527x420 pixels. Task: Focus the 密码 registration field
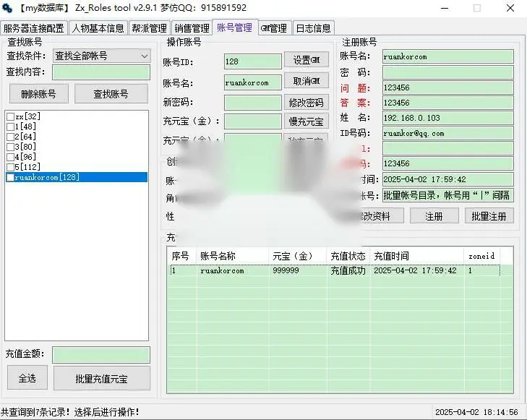click(448, 72)
